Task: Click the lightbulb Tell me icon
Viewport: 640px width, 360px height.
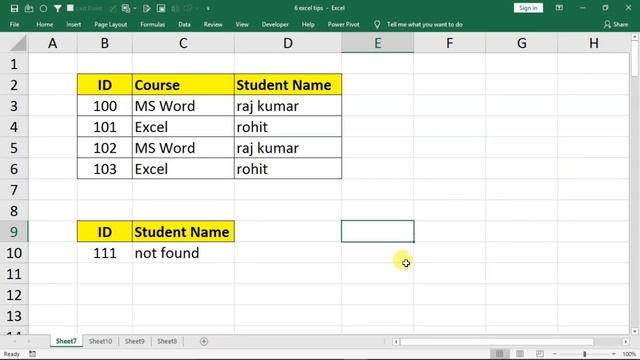Action: (x=377, y=24)
